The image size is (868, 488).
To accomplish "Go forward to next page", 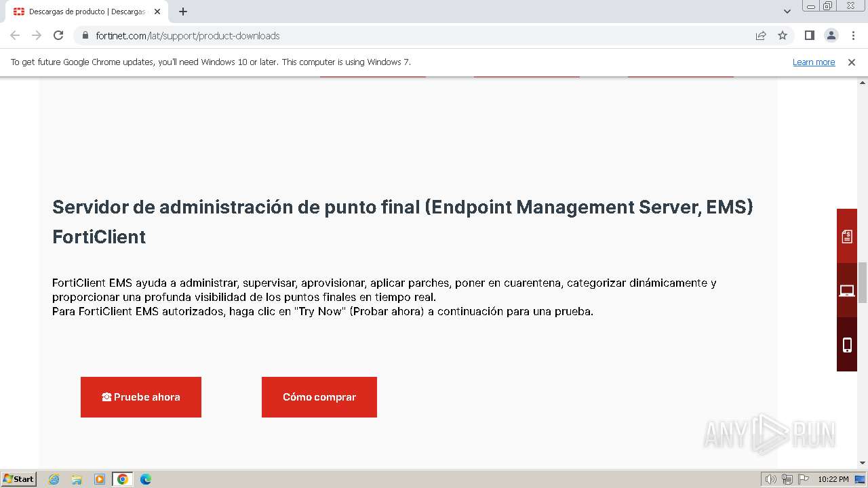I will [x=37, y=35].
